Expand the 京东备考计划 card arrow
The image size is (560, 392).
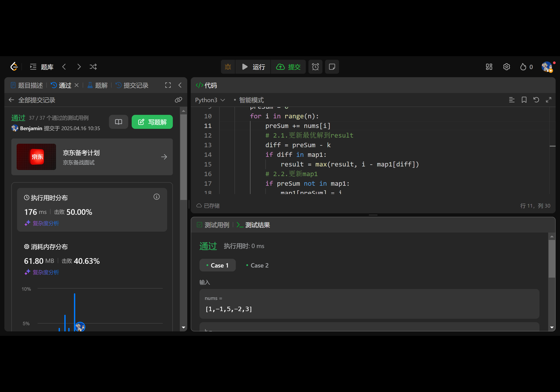[164, 157]
